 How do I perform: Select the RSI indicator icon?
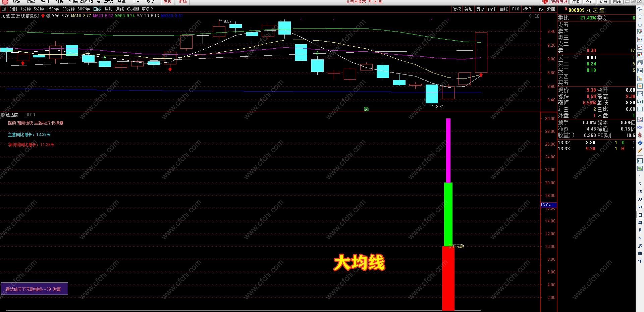click(640, 127)
